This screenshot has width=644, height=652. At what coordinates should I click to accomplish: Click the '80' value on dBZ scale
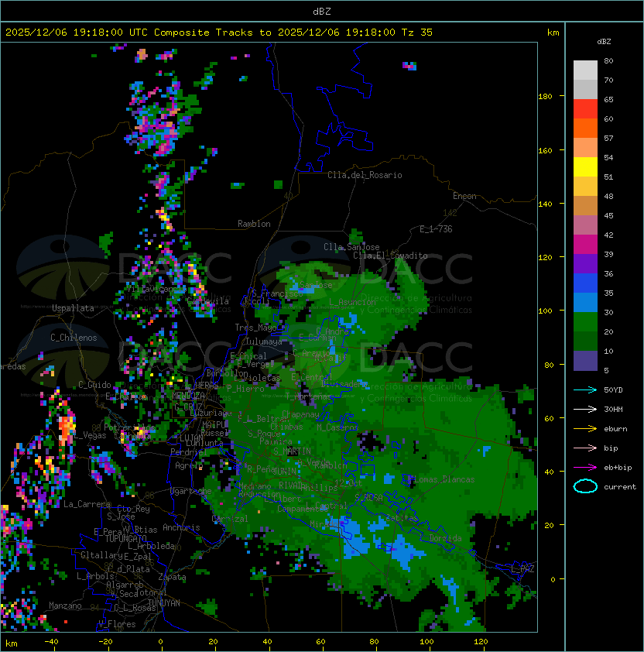[608, 60]
